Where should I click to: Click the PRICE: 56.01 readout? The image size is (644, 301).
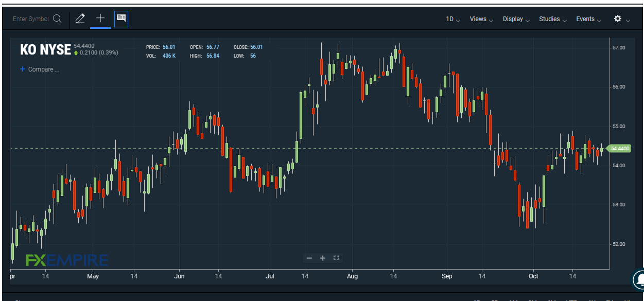click(x=161, y=47)
